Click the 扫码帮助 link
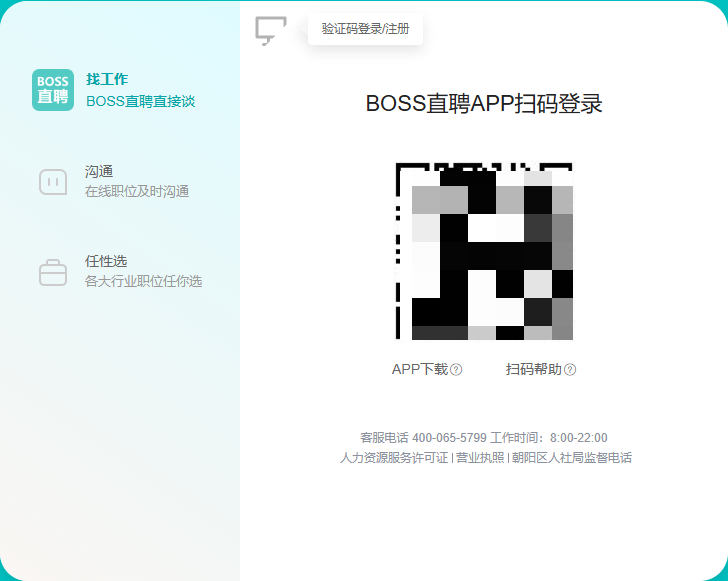 [533, 369]
